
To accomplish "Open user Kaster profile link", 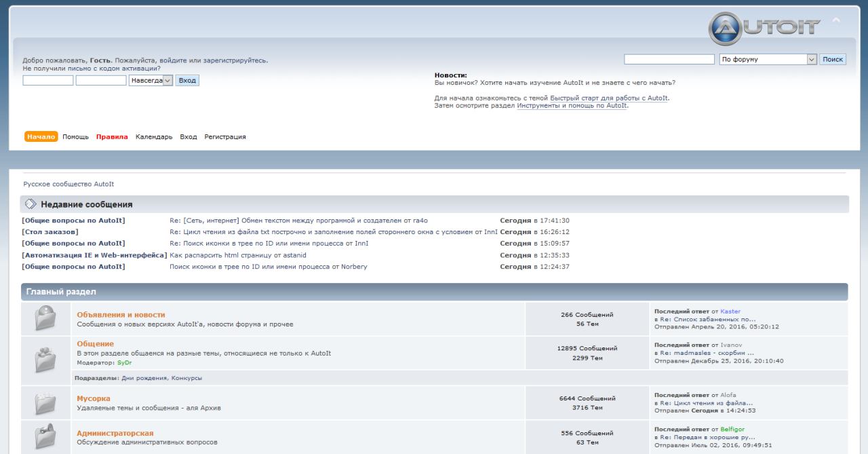I will pyautogui.click(x=730, y=311).
